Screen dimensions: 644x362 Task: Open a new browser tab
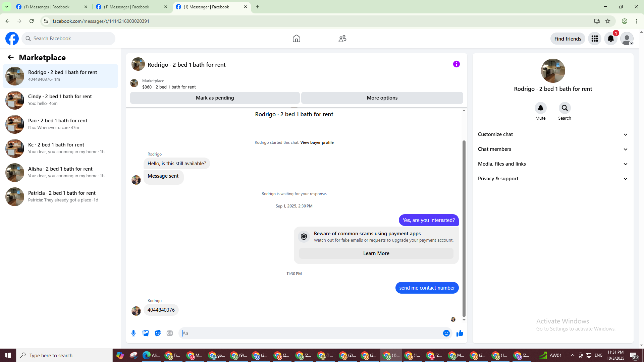(x=258, y=7)
